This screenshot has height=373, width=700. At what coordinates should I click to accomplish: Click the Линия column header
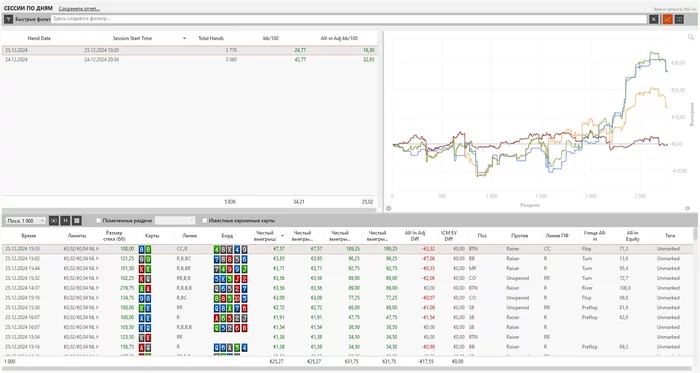tap(189, 236)
